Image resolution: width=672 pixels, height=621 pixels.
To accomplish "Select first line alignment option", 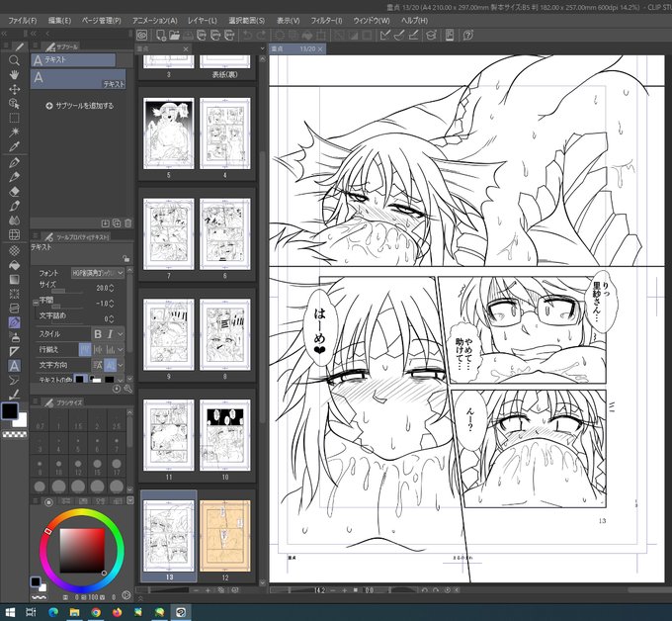I will point(85,349).
